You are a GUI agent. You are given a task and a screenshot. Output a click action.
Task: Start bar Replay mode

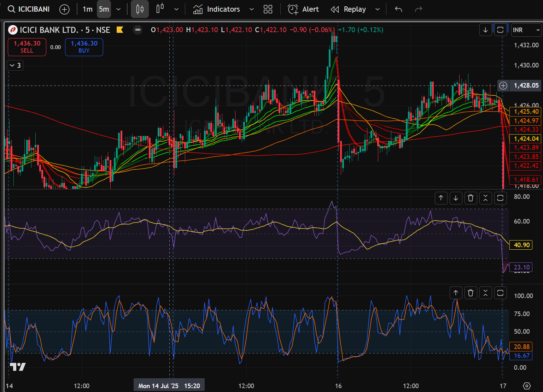pos(349,10)
